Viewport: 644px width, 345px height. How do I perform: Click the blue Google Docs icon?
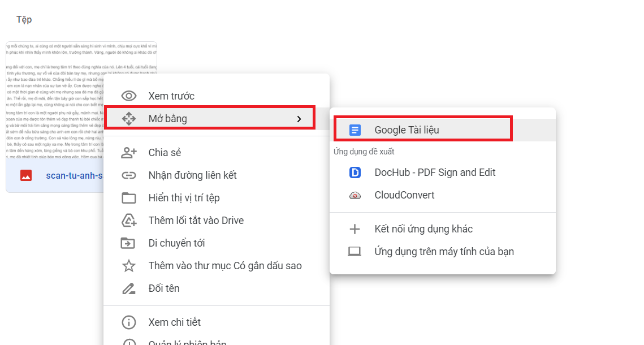[355, 130]
